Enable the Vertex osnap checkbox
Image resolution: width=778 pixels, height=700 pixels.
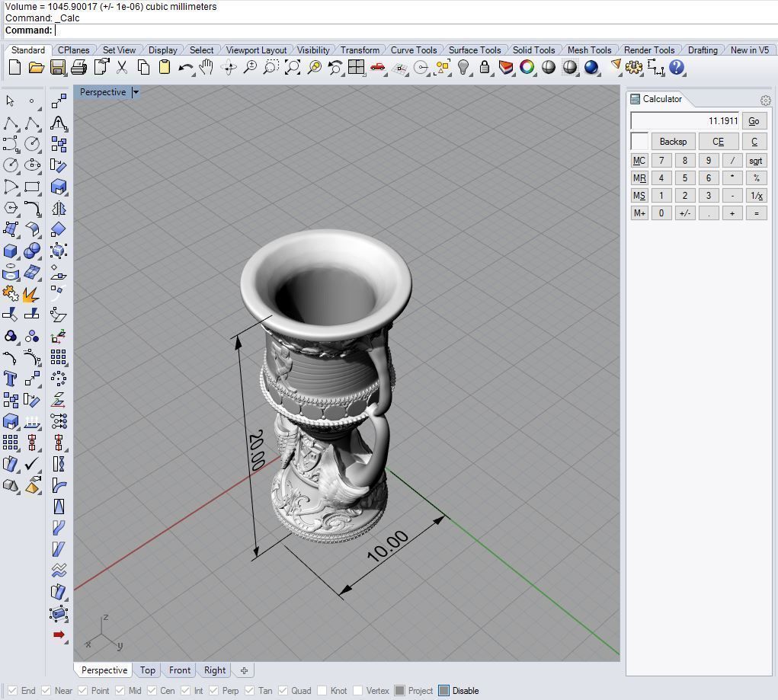357,691
